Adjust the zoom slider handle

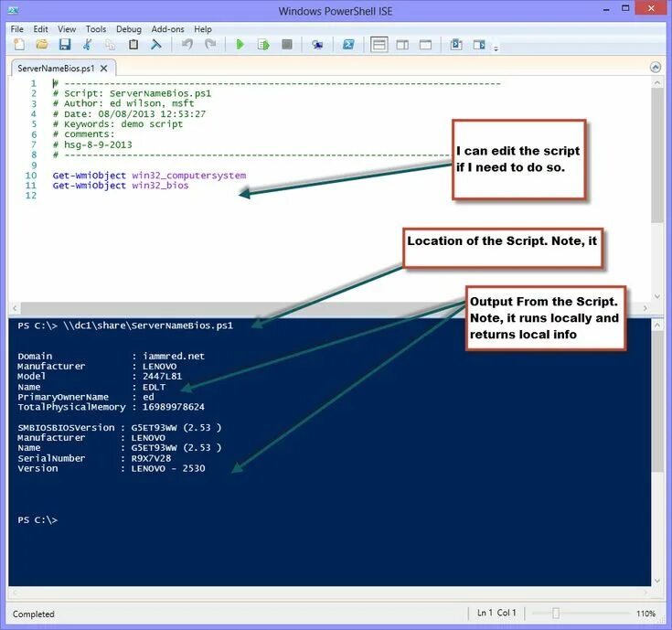point(556,614)
